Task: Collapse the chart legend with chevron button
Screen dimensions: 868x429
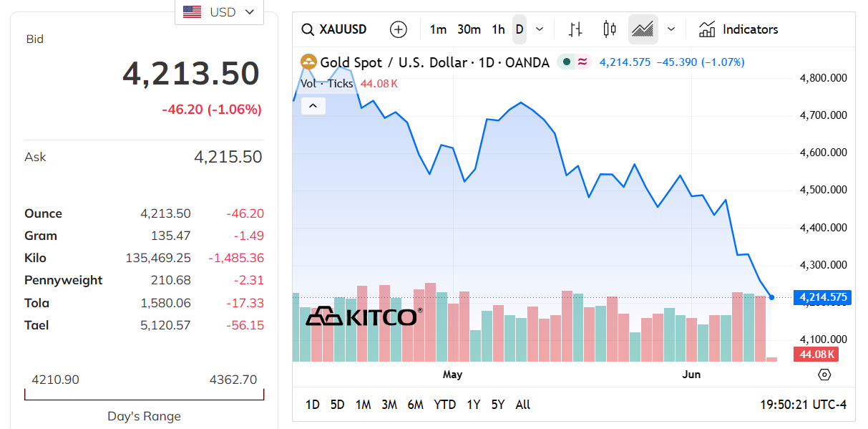Action: [x=313, y=106]
